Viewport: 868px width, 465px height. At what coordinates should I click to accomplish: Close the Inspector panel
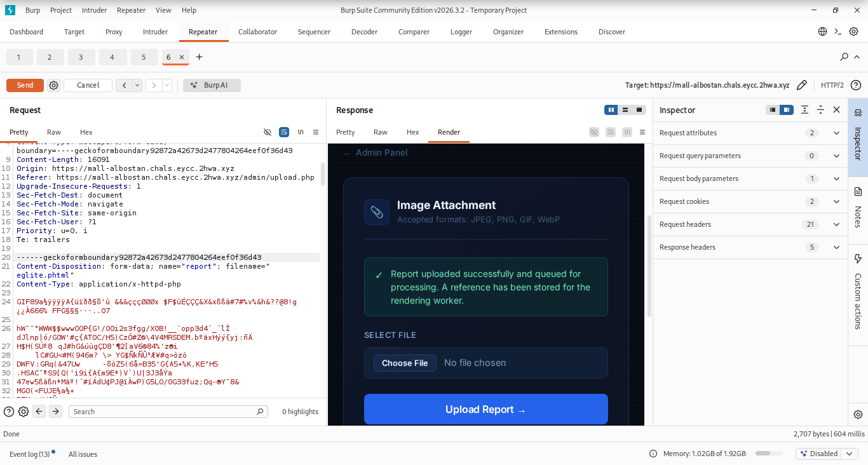click(837, 110)
